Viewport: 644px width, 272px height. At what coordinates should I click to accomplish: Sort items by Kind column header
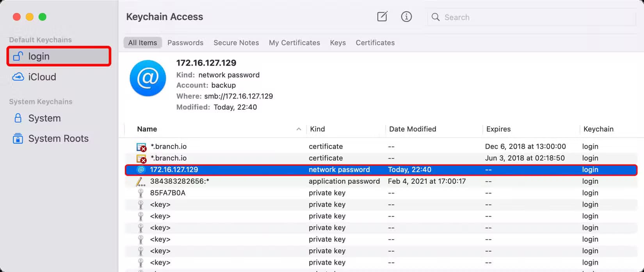click(x=317, y=129)
